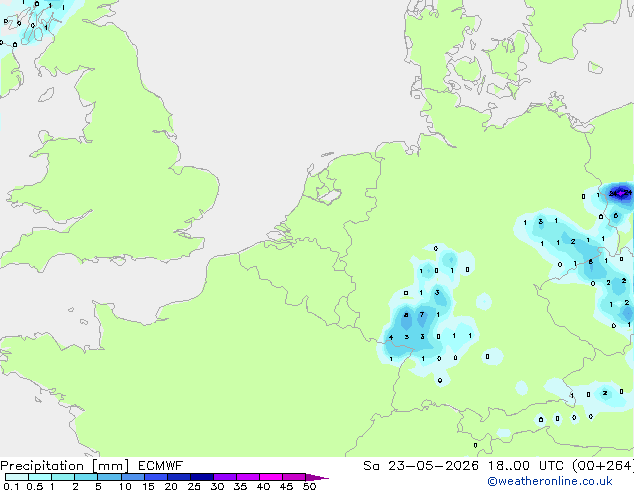Click the legend label '40'
Viewport: 634px width, 490px height.
pyautogui.click(x=263, y=486)
